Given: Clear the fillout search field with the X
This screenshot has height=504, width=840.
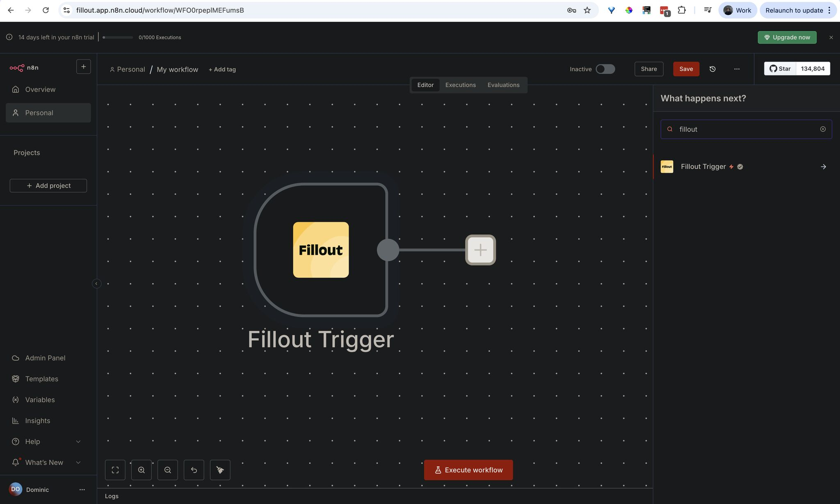Looking at the screenshot, I should [823, 129].
